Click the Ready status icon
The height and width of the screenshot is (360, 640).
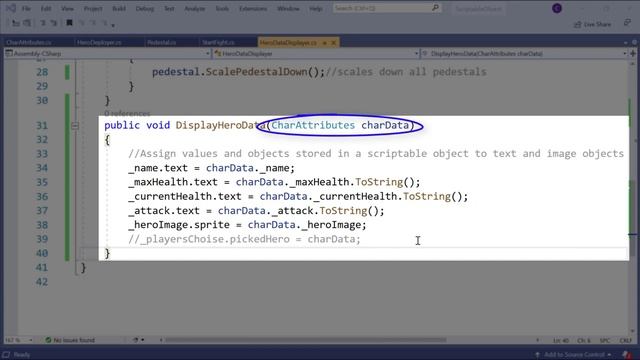click(6, 355)
